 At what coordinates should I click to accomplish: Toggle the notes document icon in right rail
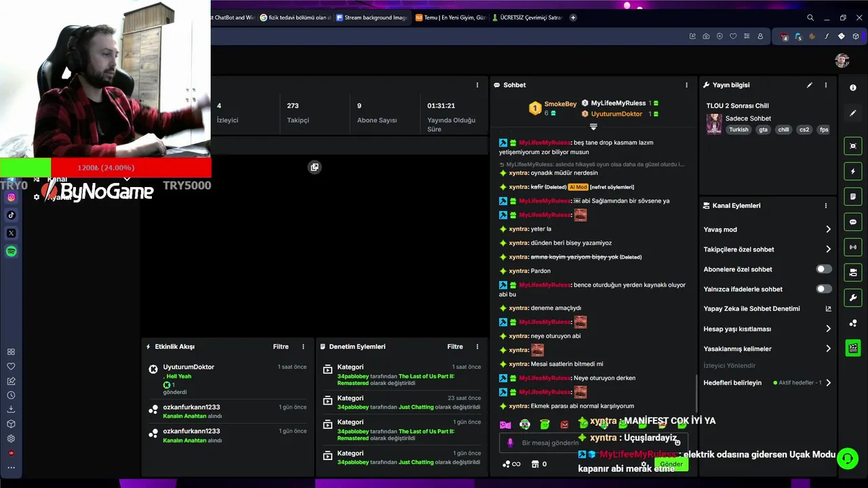point(853,197)
